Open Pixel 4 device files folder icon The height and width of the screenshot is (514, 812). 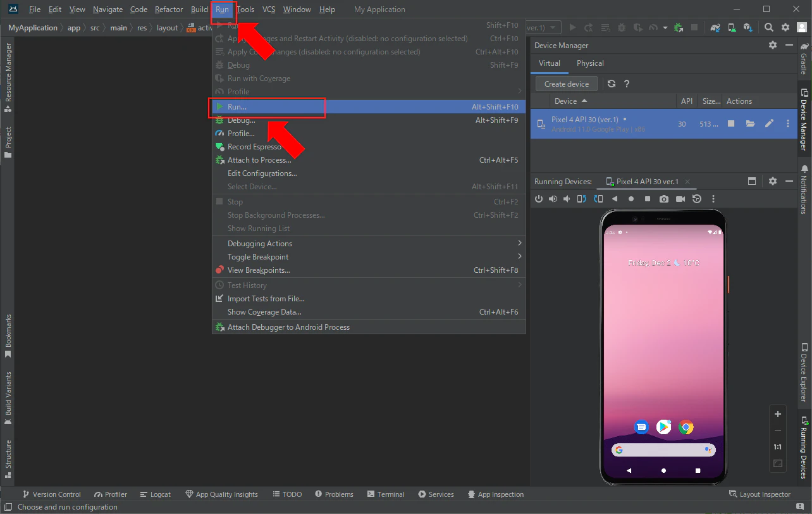(x=750, y=124)
